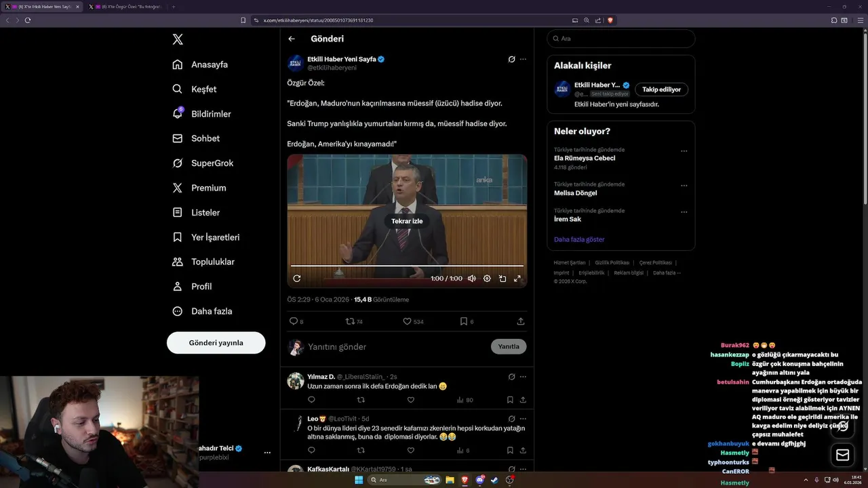Open Keşfet from the sidebar
This screenshot has height=488, width=868.
[x=195, y=89]
